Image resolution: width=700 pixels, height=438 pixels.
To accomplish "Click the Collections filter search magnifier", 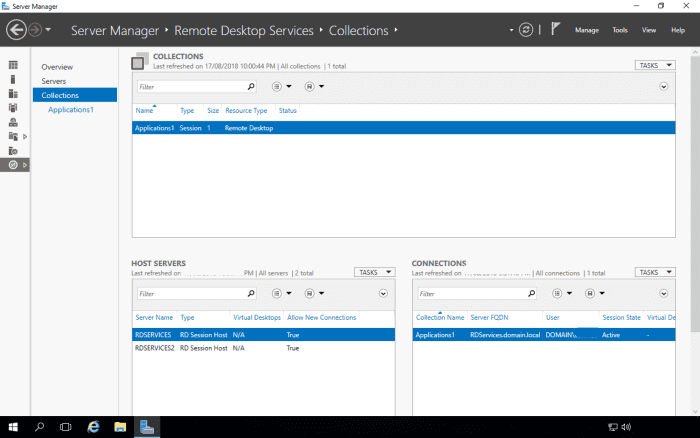I will tap(251, 86).
